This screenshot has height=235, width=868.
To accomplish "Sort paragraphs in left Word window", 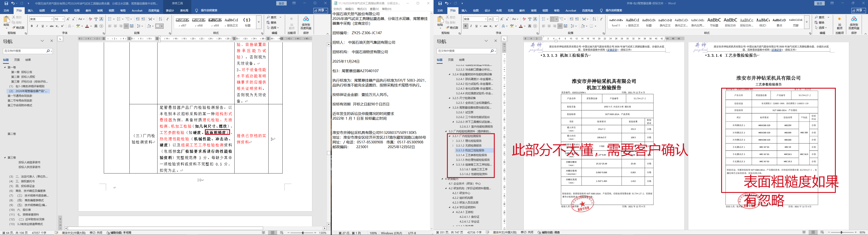I will (160, 19).
